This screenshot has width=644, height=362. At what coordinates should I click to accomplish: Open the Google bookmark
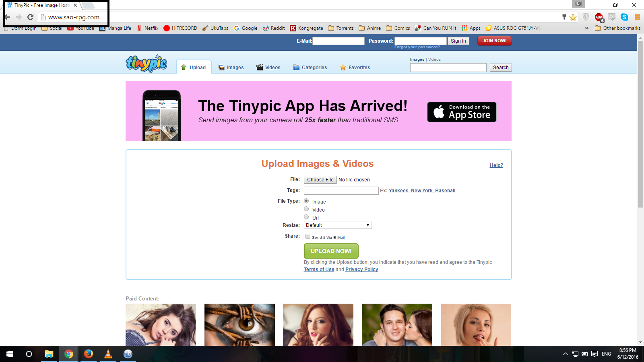point(246,28)
